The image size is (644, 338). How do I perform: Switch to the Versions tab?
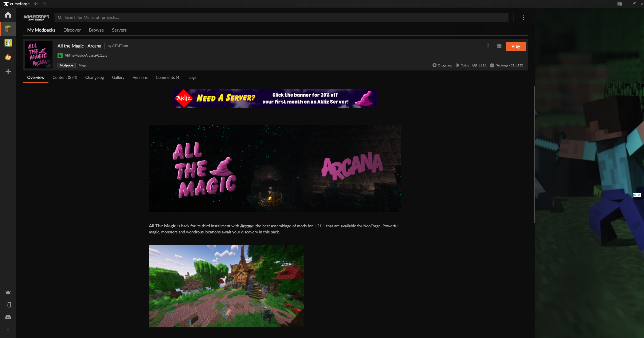140,77
